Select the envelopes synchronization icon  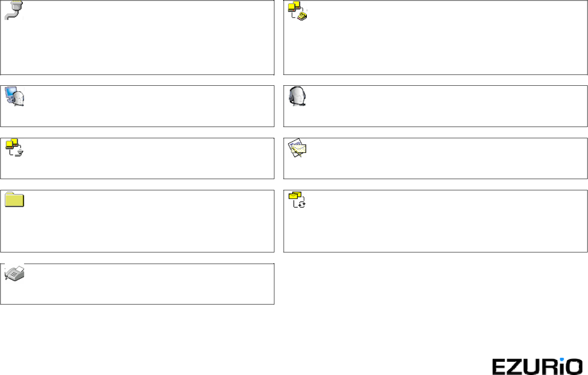click(297, 200)
